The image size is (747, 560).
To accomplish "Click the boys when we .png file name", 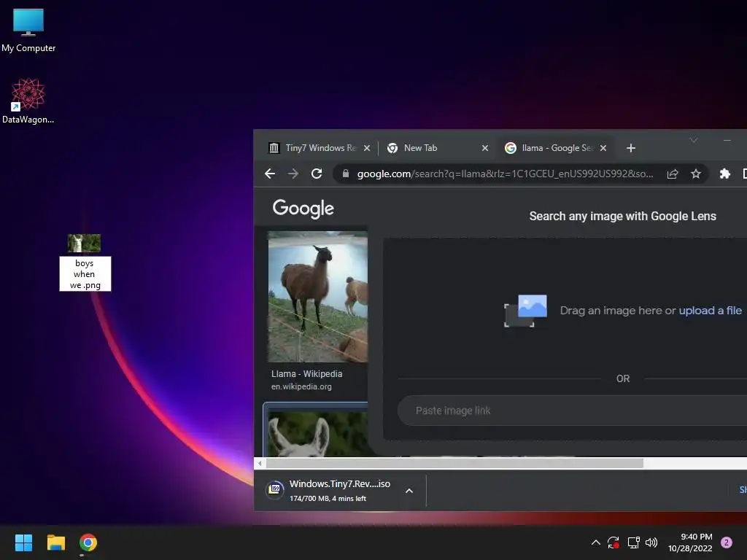I will pos(85,274).
